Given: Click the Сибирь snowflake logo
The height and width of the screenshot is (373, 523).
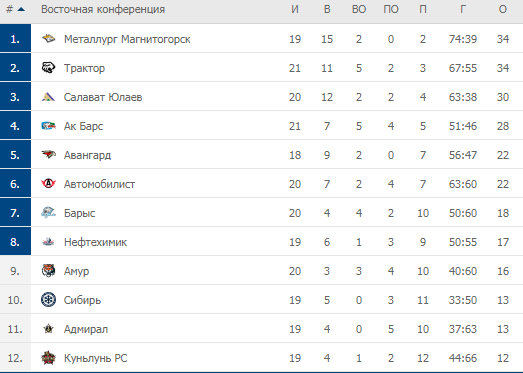Looking at the screenshot, I should pos(48,300).
